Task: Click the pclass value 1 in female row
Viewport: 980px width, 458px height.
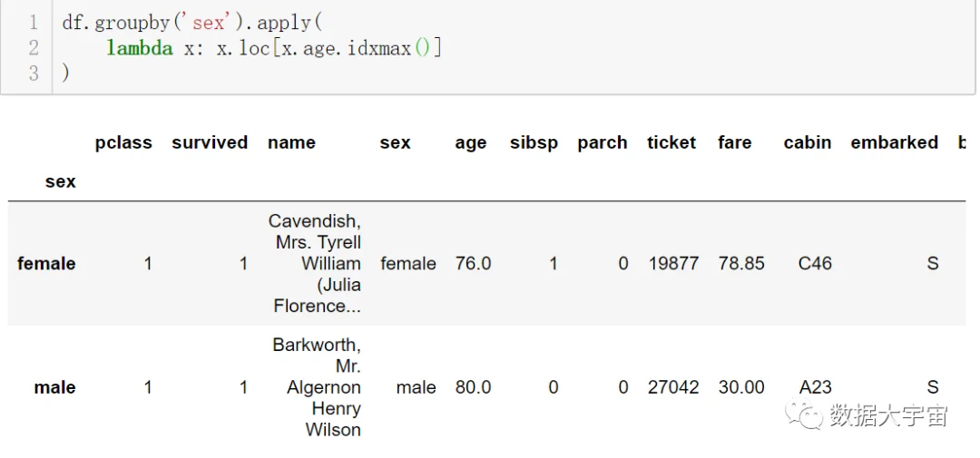Action: pos(148,264)
